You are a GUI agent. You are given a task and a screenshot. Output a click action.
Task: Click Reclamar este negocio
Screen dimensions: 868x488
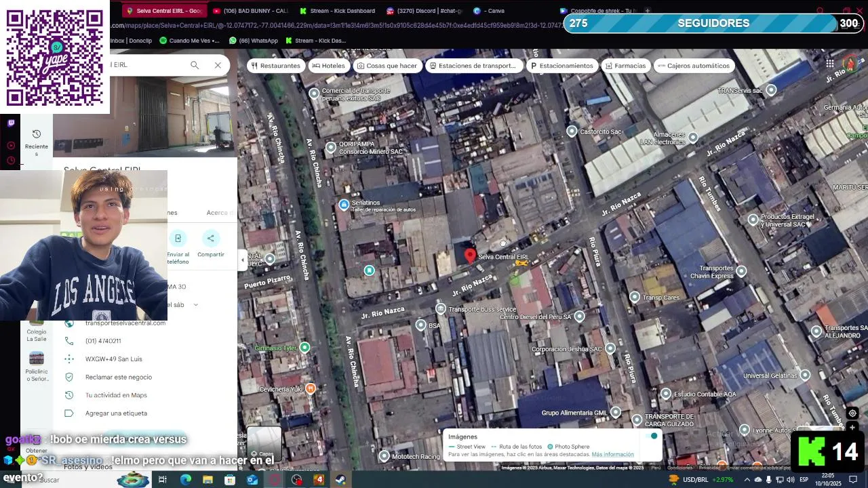(119, 378)
